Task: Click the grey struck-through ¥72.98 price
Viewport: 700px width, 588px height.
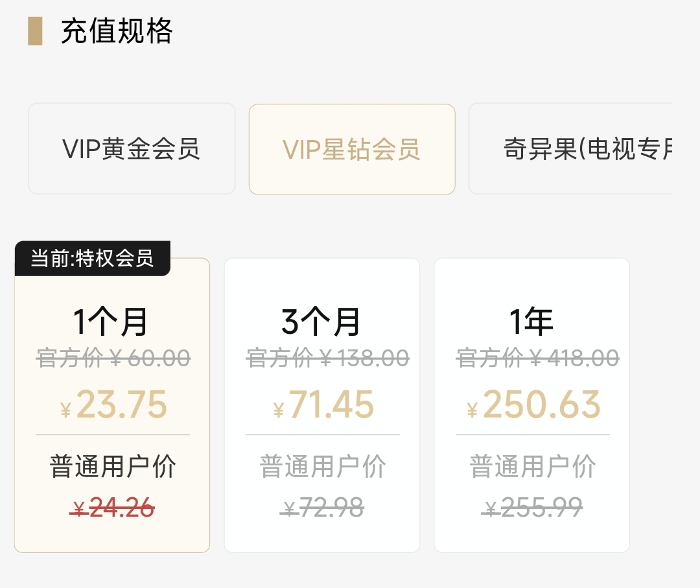Action: pyautogui.click(x=322, y=508)
